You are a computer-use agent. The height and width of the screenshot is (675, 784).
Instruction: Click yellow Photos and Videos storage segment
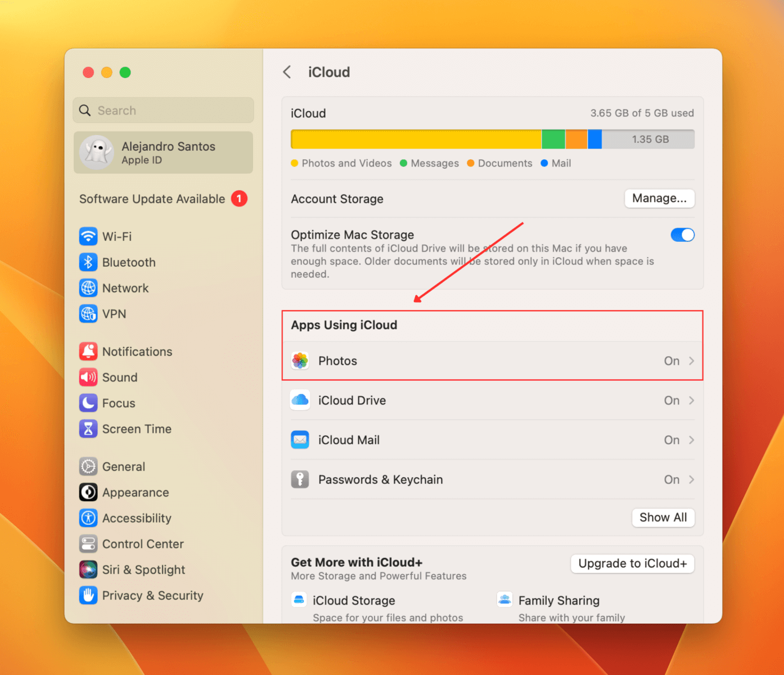pos(416,139)
